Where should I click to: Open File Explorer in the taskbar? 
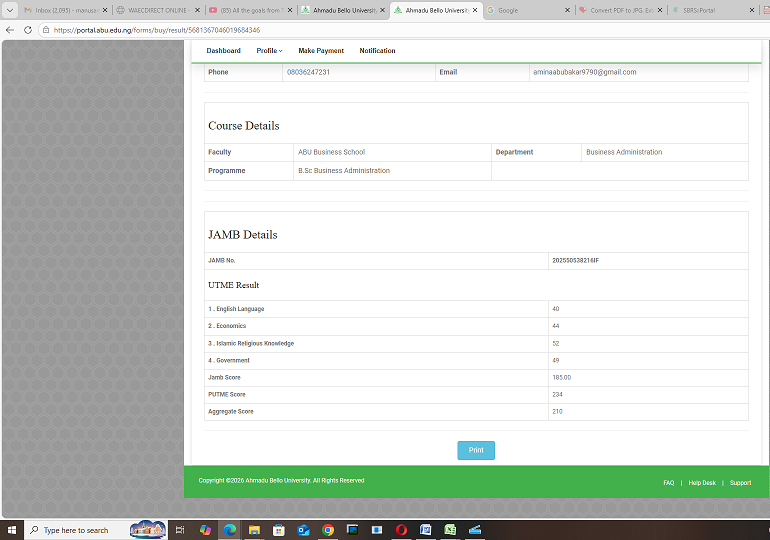click(254, 530)
